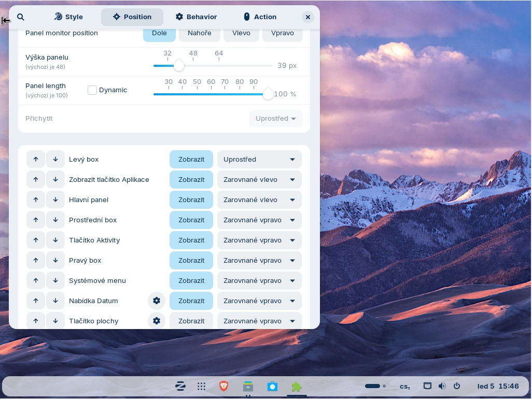Select Vpravo panel position button

283,33
